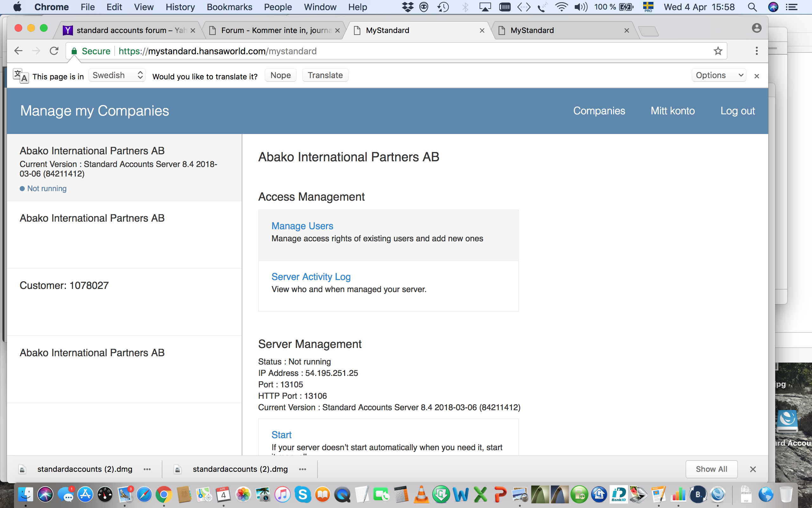Launch Siri from the dock
Viewport: 812px width, 508px height.
tap(45, 495)
